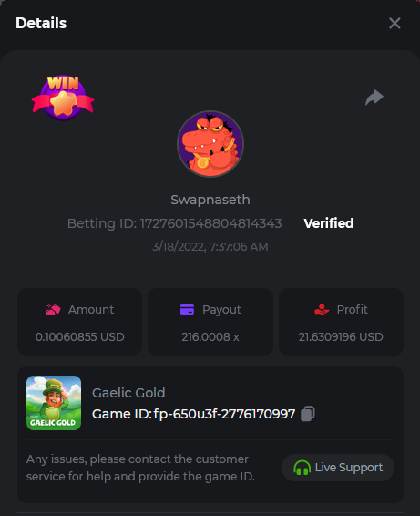Click the 21.6309196 USD profit value
Screen dimensions: 420x516
click(x=341, y=337)
